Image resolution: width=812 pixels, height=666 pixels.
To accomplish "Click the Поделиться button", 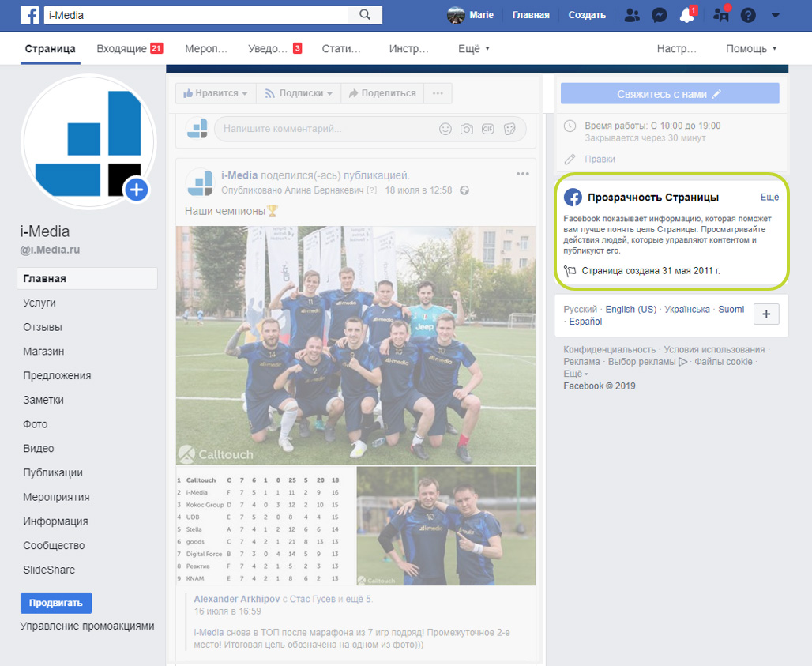I will 382,93.
